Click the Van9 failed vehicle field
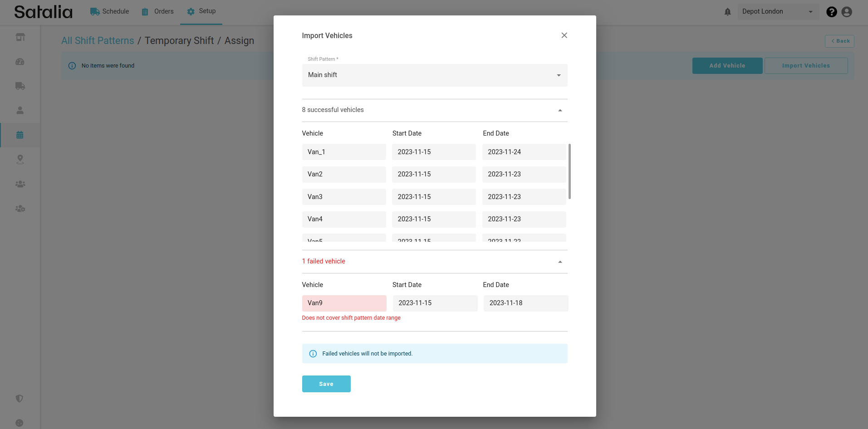Image resolution: width=868 pixels, height=429 pixels. pos(344,303)
